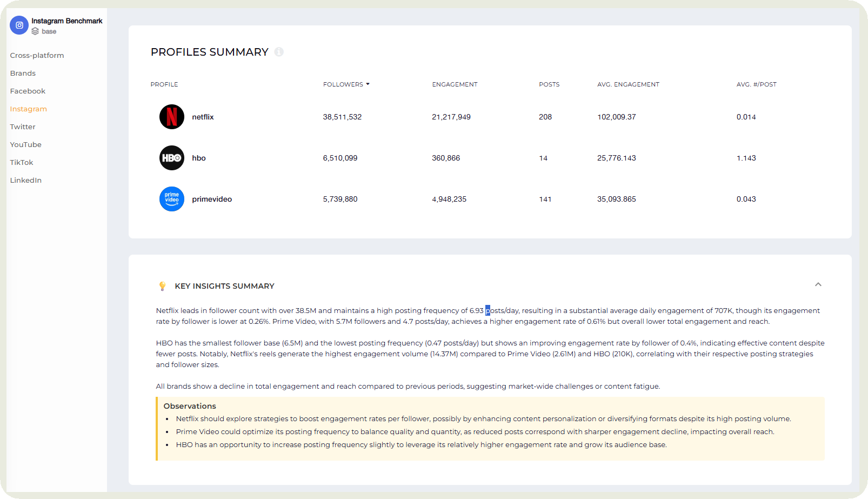This screenshot has width=868, height=499.
Task: Click the HBO profile logo
Action: 172,158
